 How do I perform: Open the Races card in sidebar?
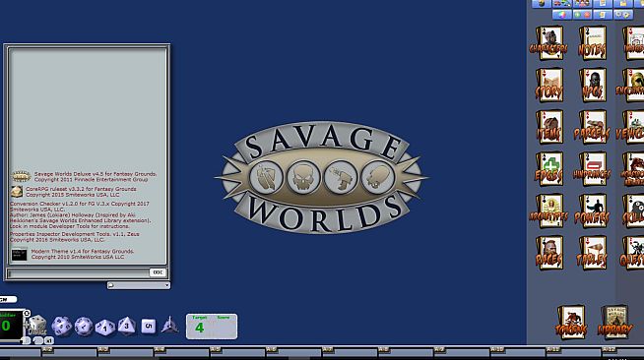click(x=549, y=253)
